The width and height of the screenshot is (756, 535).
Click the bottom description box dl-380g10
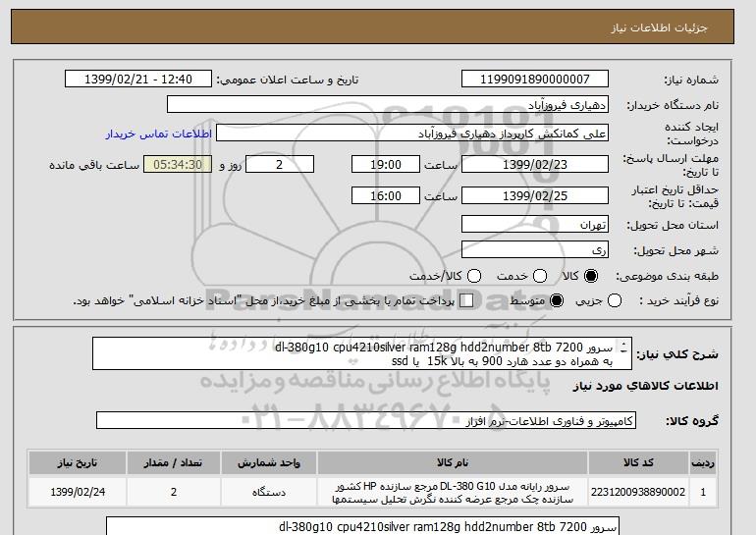[362, 526]
